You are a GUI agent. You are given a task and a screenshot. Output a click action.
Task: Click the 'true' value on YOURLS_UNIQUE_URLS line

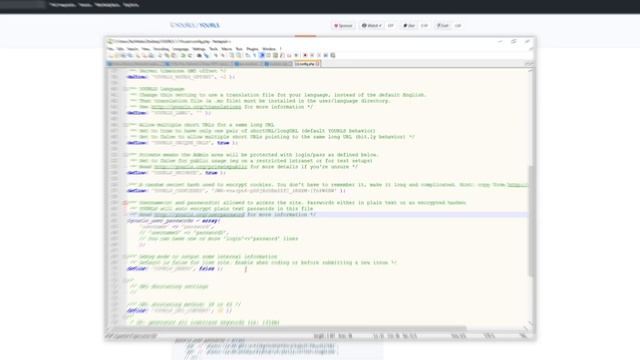tap(223, 143)
